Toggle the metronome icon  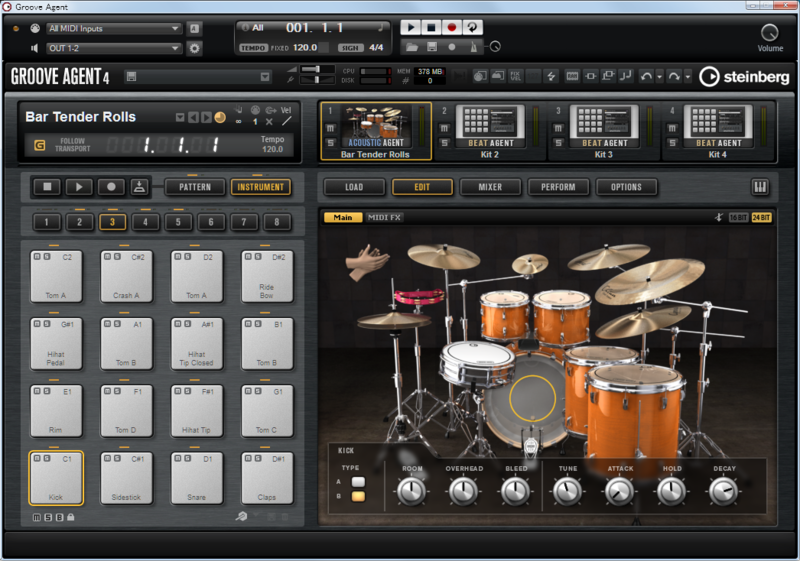473,47
